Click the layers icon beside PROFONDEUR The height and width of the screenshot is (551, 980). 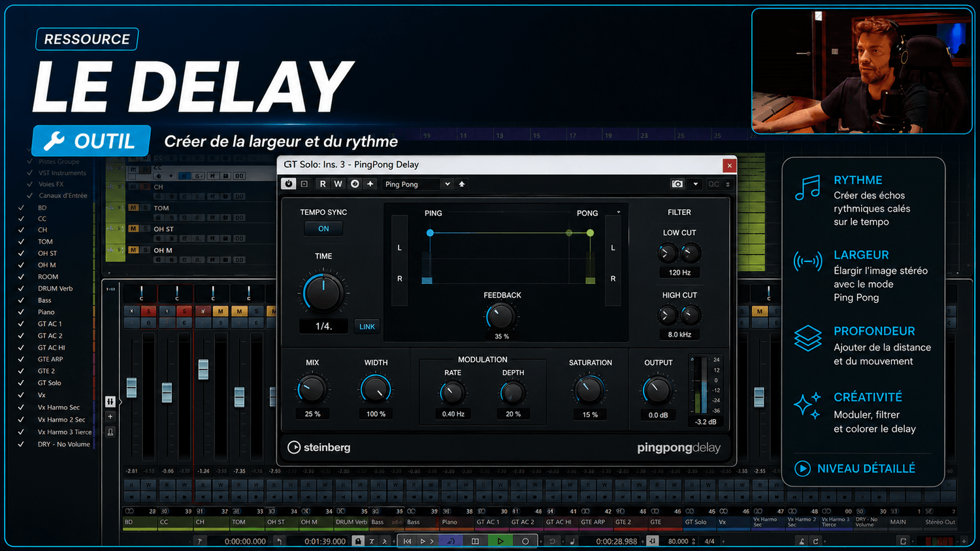(x=808, y=338)
